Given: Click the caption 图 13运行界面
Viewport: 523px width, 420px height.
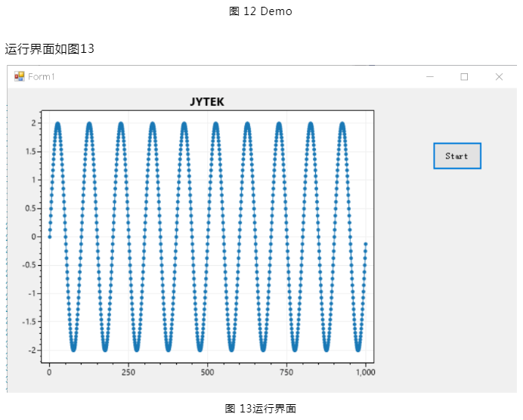Looking at the screenshot, I should point(261,409).
